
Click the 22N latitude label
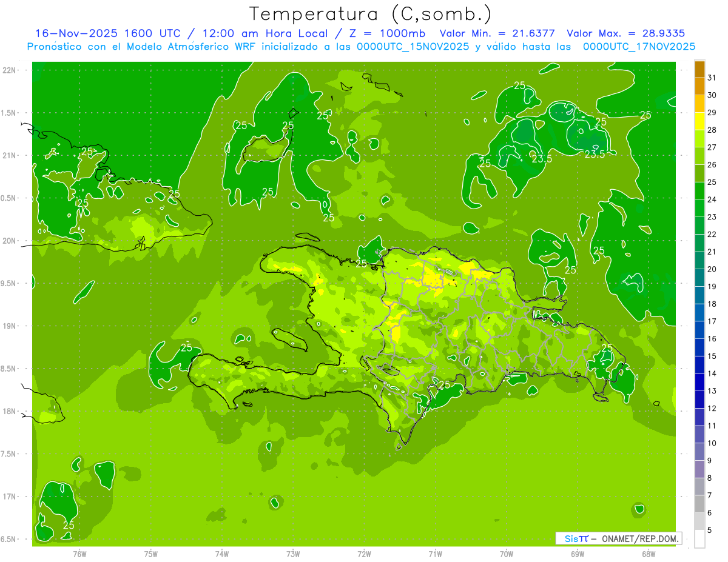[x=10, y=70]
